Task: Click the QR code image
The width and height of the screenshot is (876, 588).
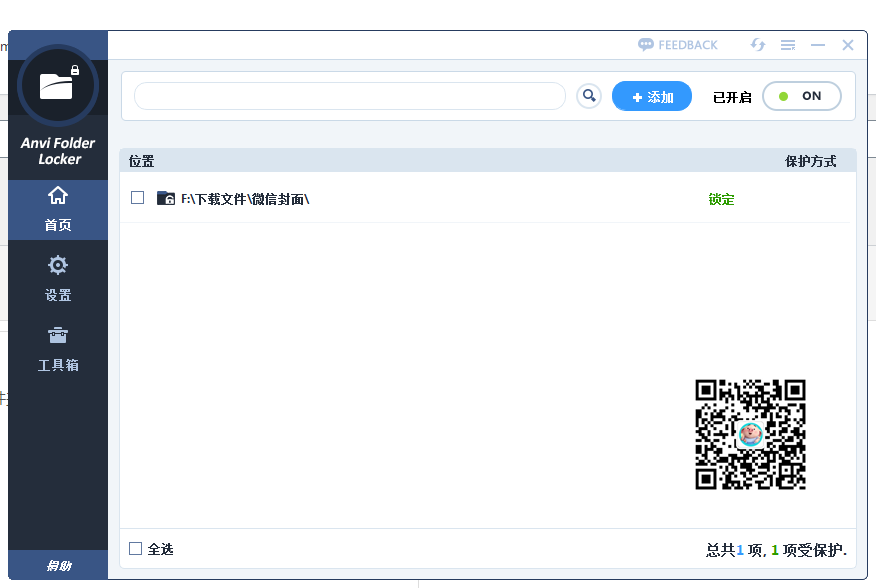Action: (750, 434)
